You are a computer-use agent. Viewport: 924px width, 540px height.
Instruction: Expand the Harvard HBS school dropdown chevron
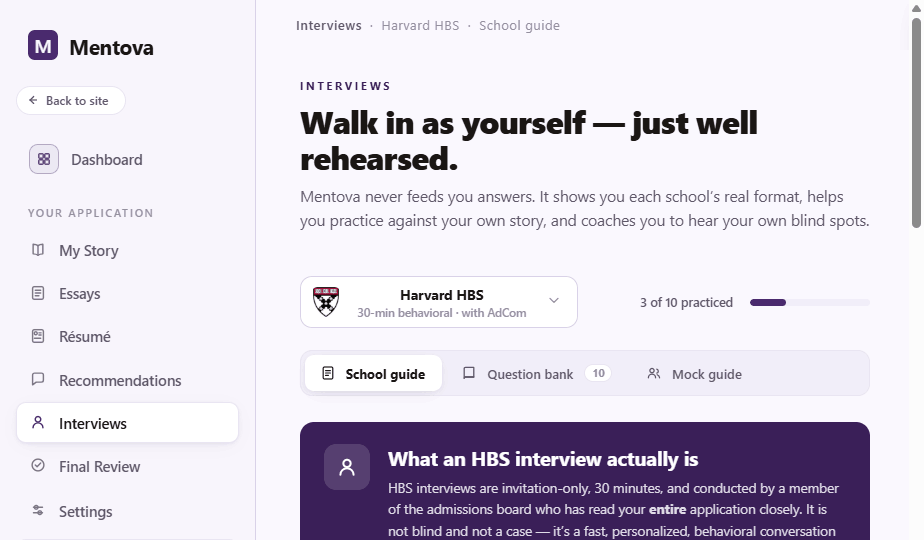click(x=554, y=301)
